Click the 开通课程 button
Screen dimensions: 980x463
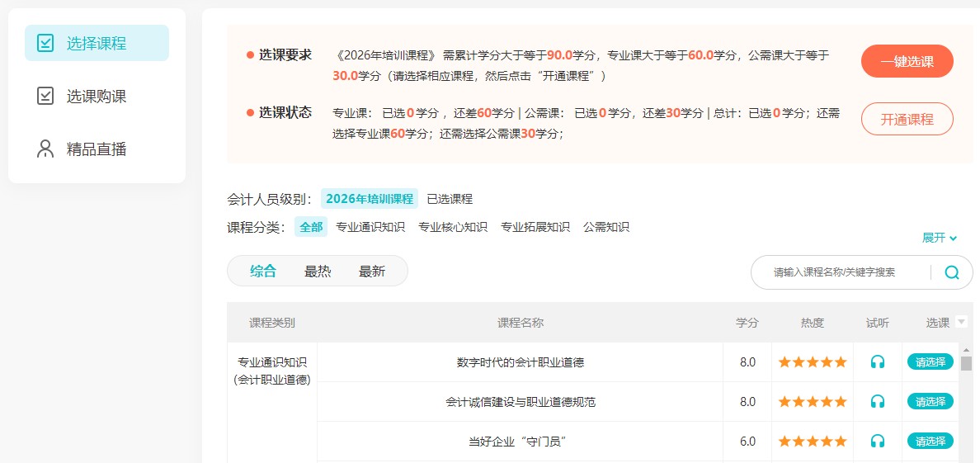tap(907, 119)
